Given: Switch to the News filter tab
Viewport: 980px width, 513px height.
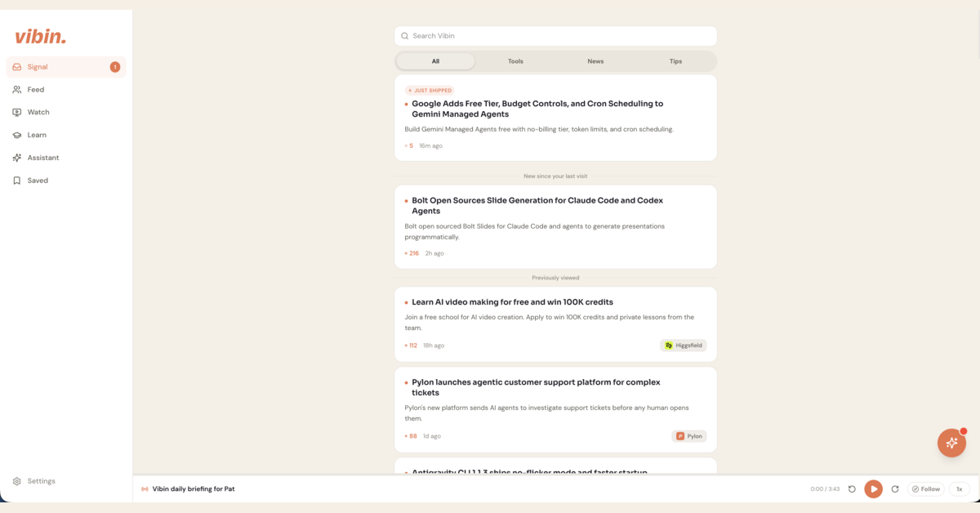Looking at the screenshot, I should (595, 61).
